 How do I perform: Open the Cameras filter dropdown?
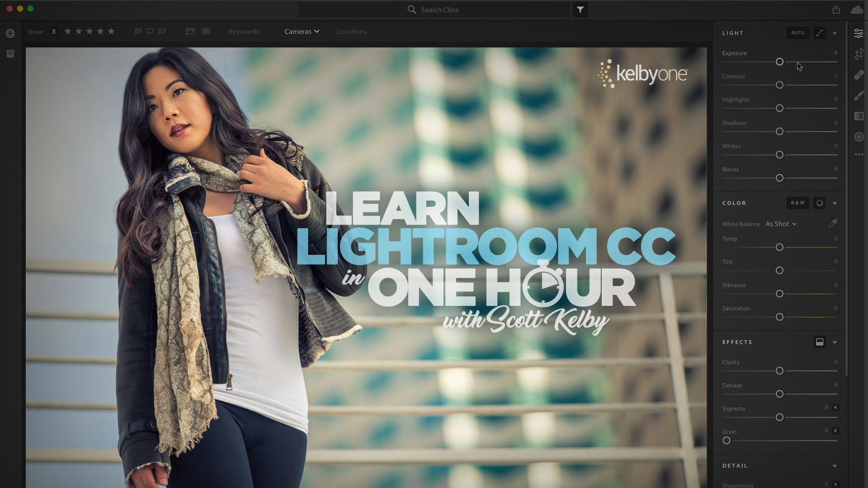[x=302, y=31]
